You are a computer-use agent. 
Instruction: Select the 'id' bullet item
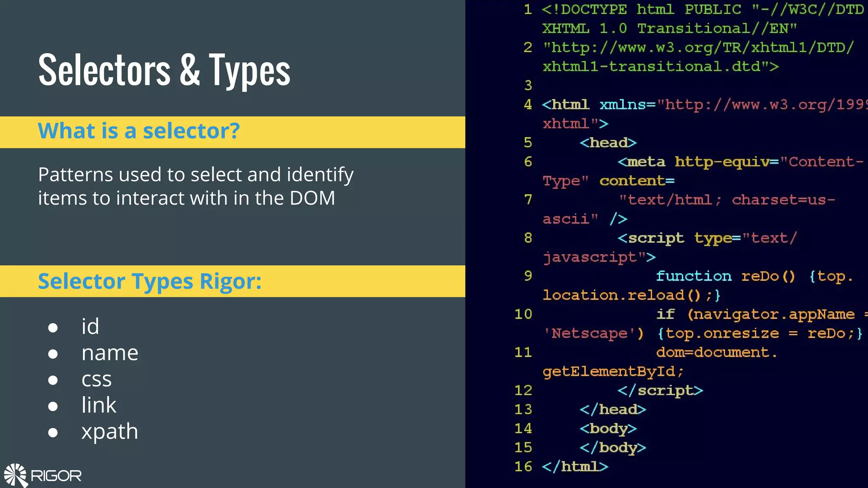(x=90, y=327)
